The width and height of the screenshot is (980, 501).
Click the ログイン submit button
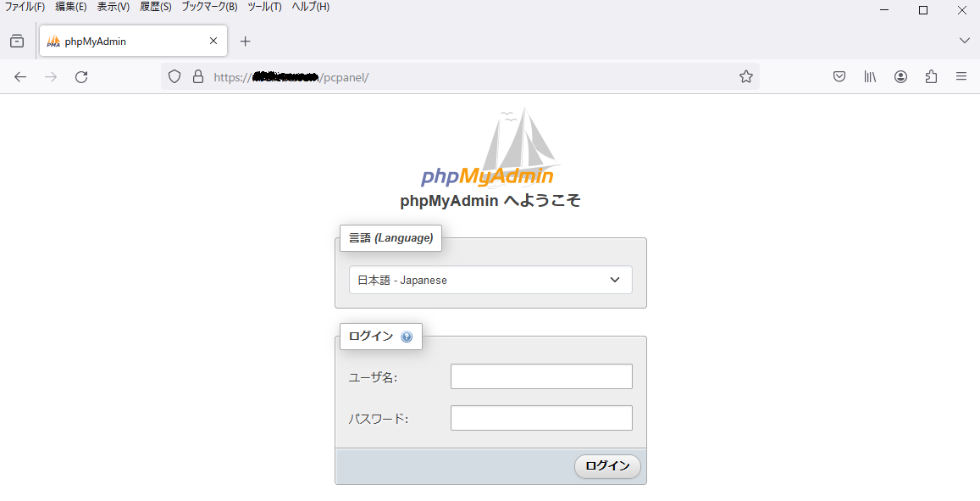(x=607, y=466)
